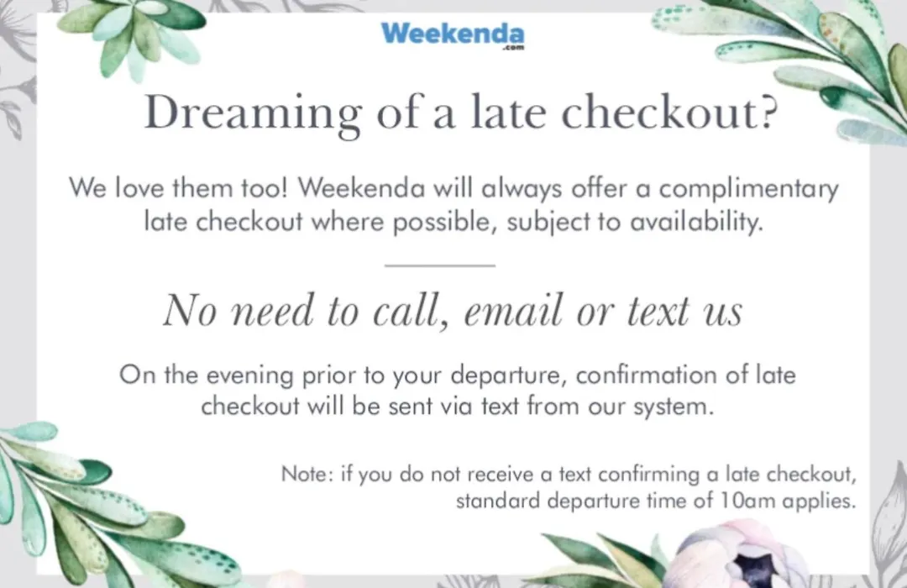Click the leafy sprig in the top-left corner
Viewport: 907px width, 588px height.
[x=134, y=34]
